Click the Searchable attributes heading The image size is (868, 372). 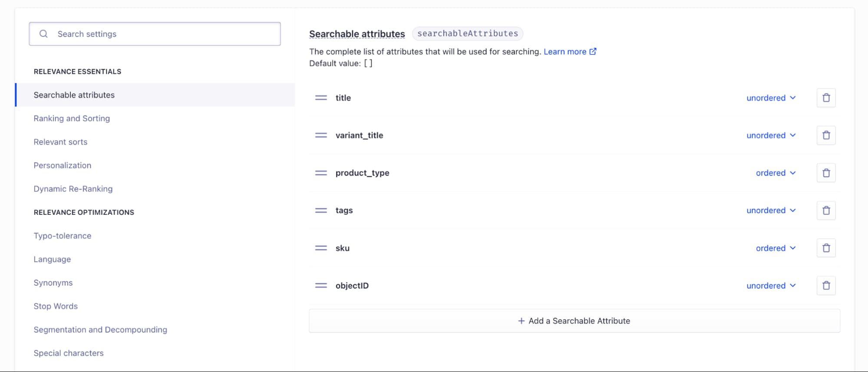357,34
